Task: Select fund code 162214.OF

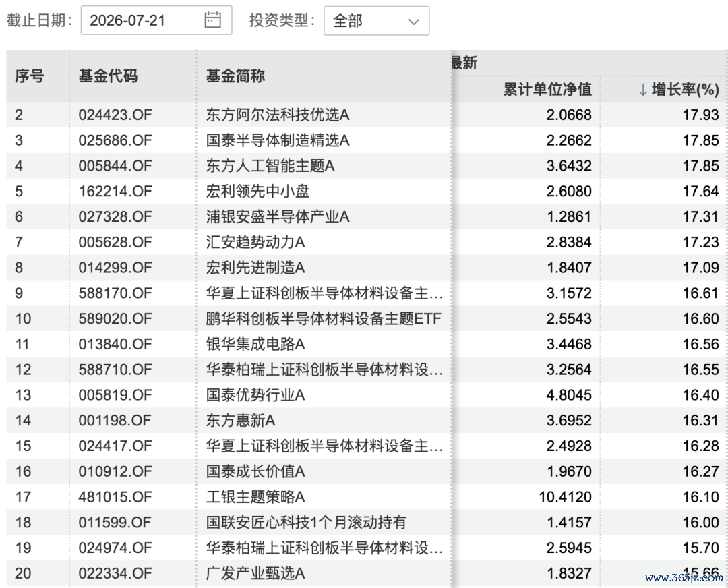Action: point(115,192)
